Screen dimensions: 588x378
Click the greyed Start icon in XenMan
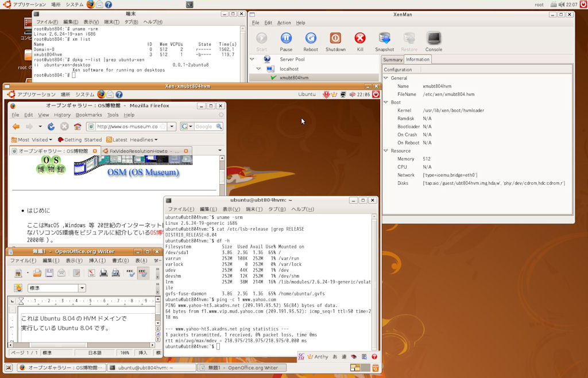pos(262,38)
